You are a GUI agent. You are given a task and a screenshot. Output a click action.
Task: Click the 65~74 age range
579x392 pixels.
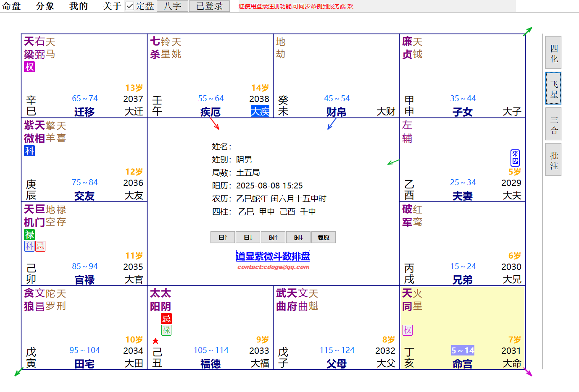pos(85,98)
